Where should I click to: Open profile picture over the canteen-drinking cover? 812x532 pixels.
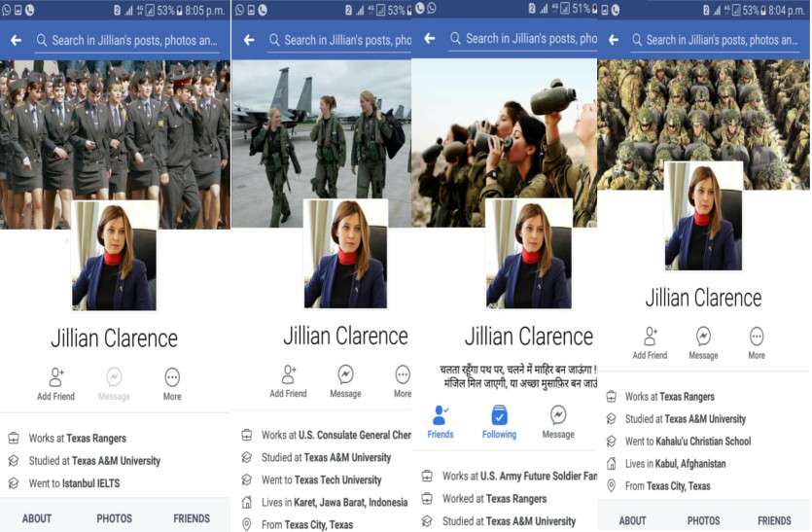pos(529,254)
